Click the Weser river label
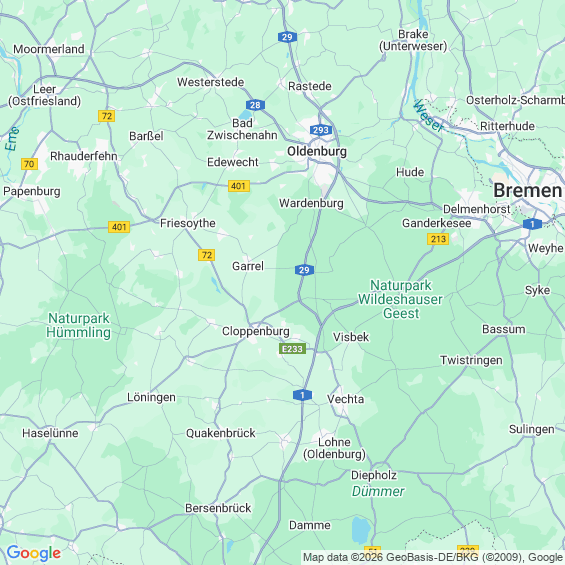565x565 pixels. coord(428,116)
